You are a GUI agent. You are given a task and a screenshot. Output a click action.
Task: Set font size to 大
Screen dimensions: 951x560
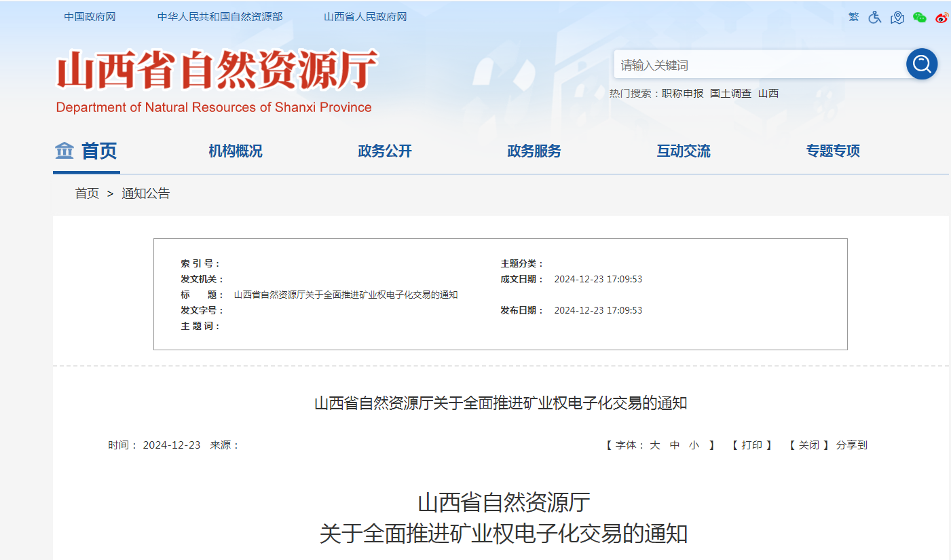coord(654,445)
